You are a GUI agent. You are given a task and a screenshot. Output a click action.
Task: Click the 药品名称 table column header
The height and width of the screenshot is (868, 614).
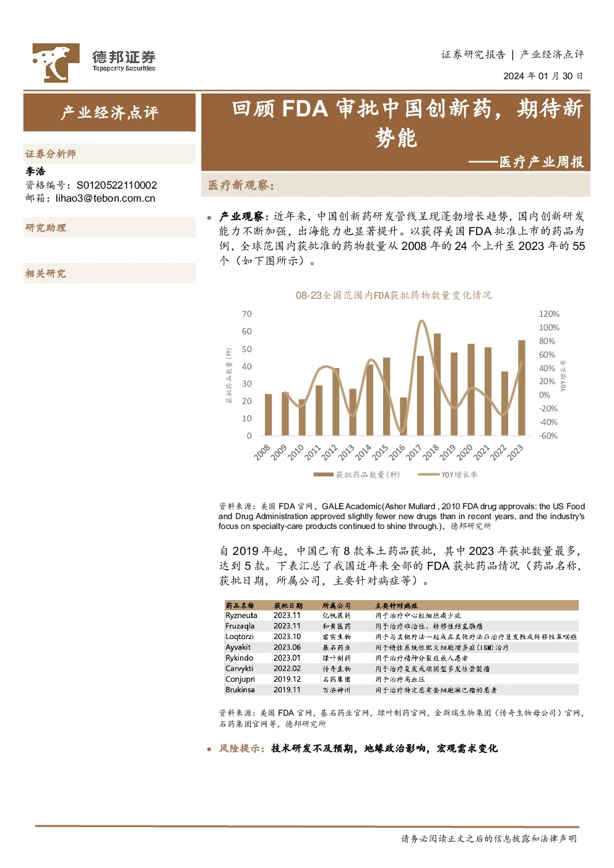240,606
